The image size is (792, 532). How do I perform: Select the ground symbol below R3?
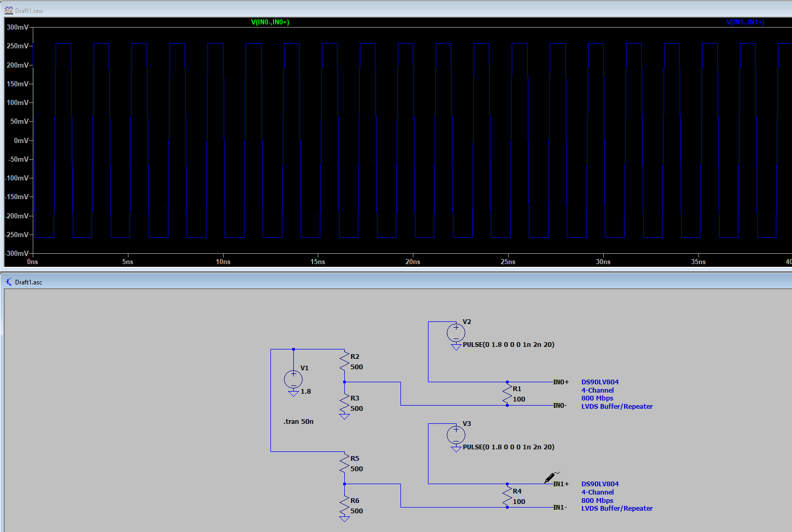point(344,417)
